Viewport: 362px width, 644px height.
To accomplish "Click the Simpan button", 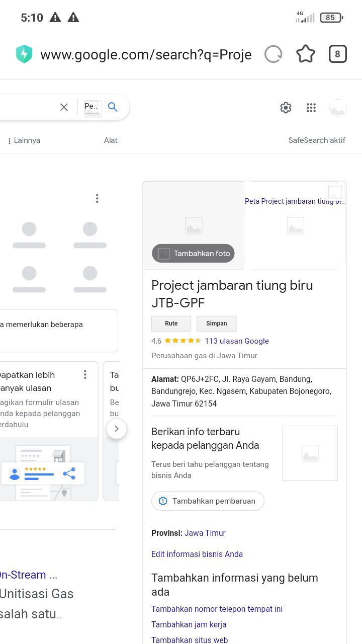I will pos(216,324).
